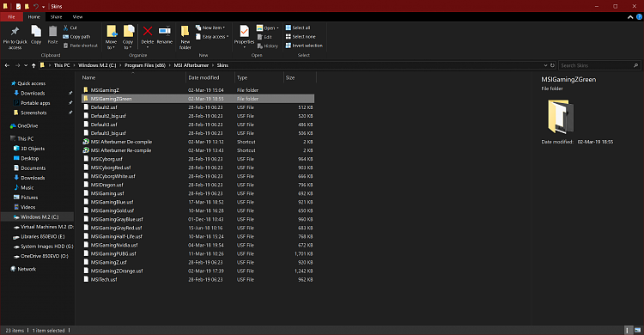Open the Copy to dropdown

click(x=128, y=37)
